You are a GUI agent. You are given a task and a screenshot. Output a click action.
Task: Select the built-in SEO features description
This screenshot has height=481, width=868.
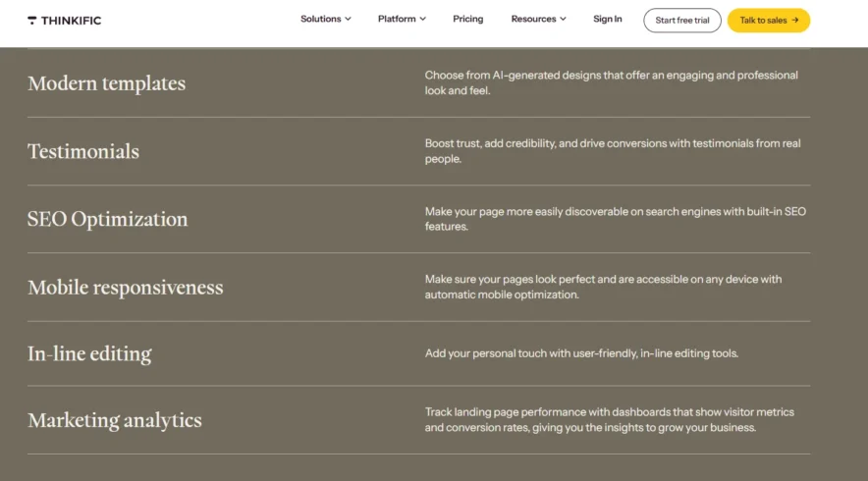[615, 218]
